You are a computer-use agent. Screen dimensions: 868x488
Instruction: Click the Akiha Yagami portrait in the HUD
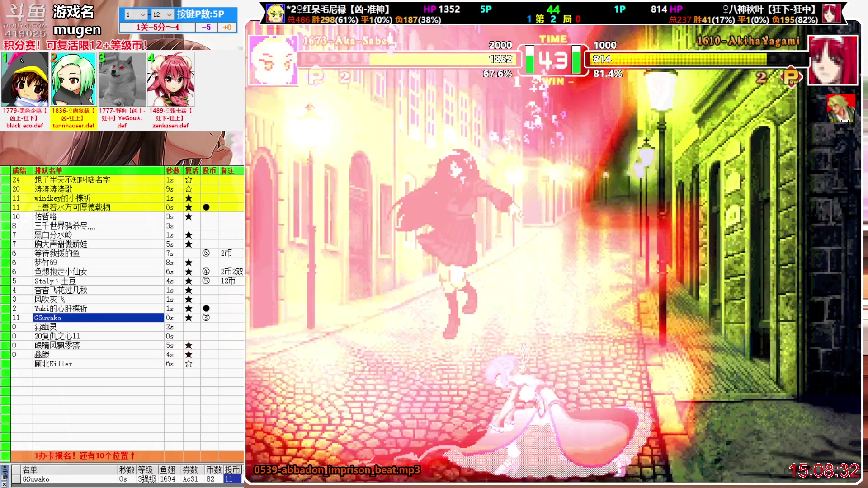(x=832, y=61)
